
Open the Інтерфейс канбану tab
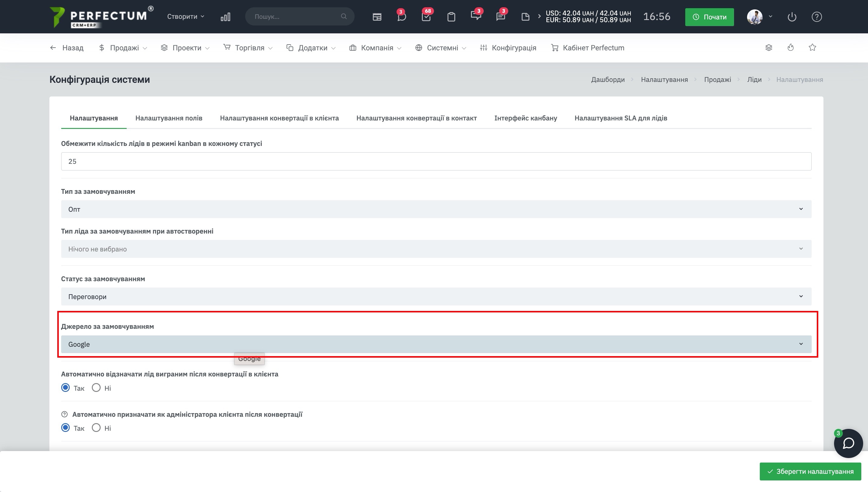click(525, 118)
